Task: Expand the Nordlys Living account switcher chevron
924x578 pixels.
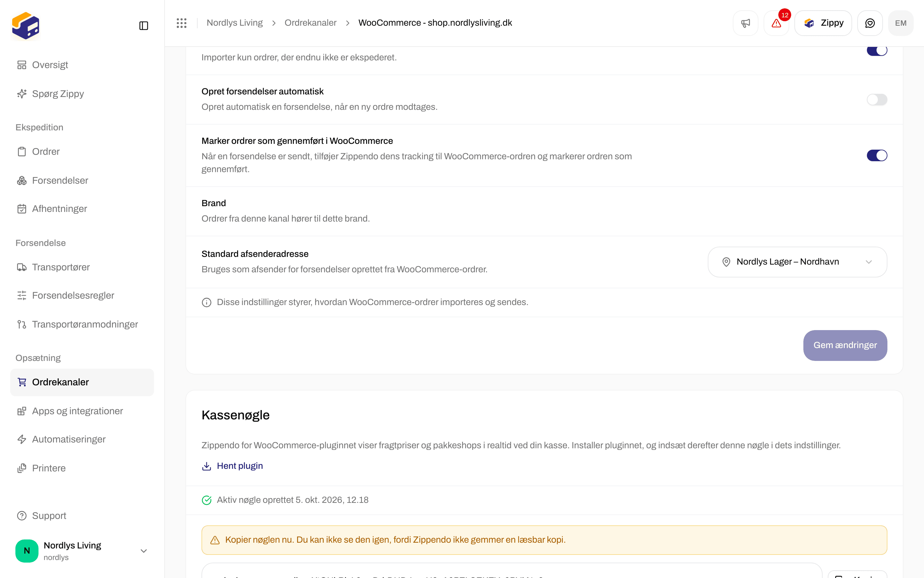Action: [x=143, y=551]
